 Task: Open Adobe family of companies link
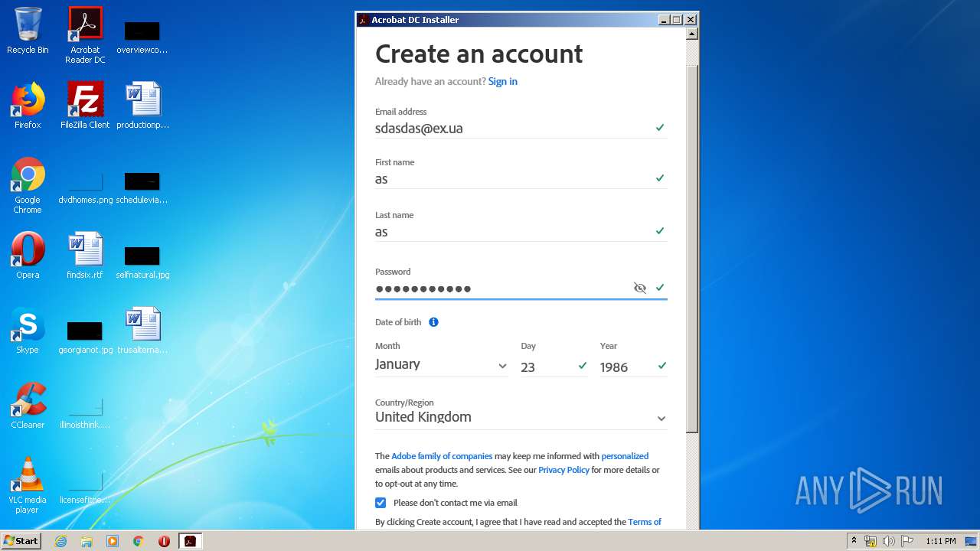(442, 456)
